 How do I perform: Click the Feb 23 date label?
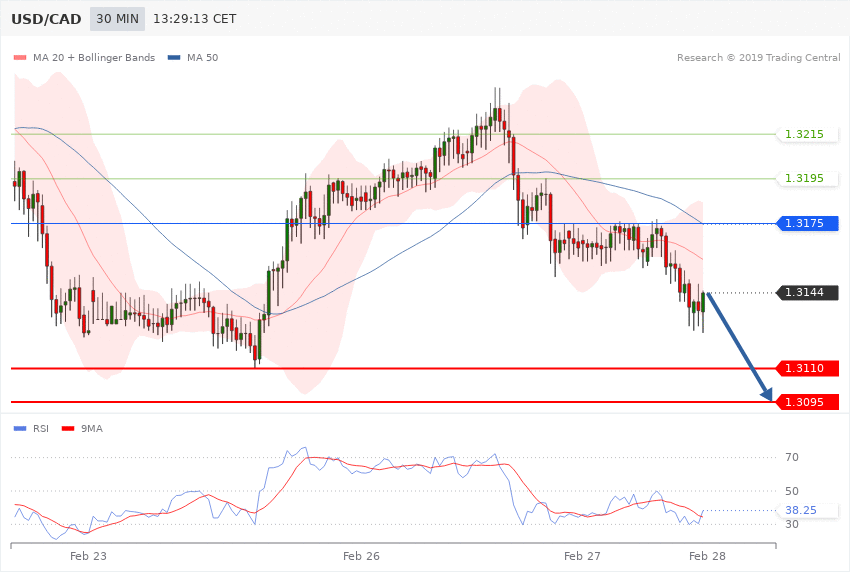tap(88, 556)
